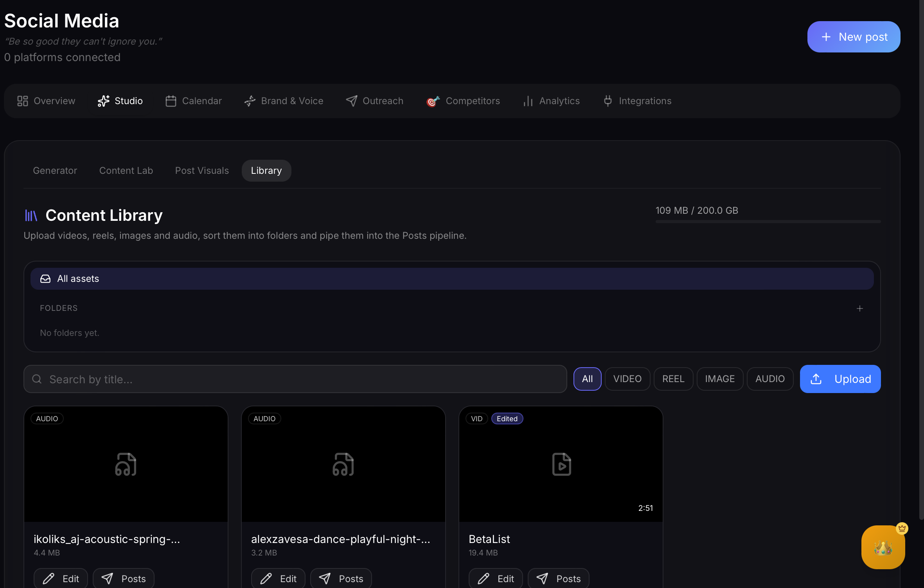This screenshot has width=924, height=588.
Task: Click the Overview grid icon
Action: point(23,101)
